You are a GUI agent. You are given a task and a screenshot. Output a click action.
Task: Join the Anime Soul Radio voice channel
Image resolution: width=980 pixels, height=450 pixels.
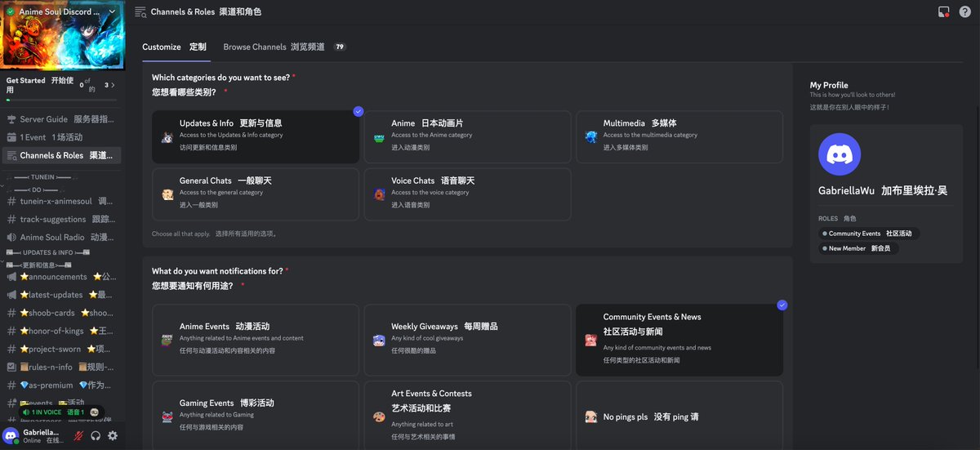tap(60, 238)
